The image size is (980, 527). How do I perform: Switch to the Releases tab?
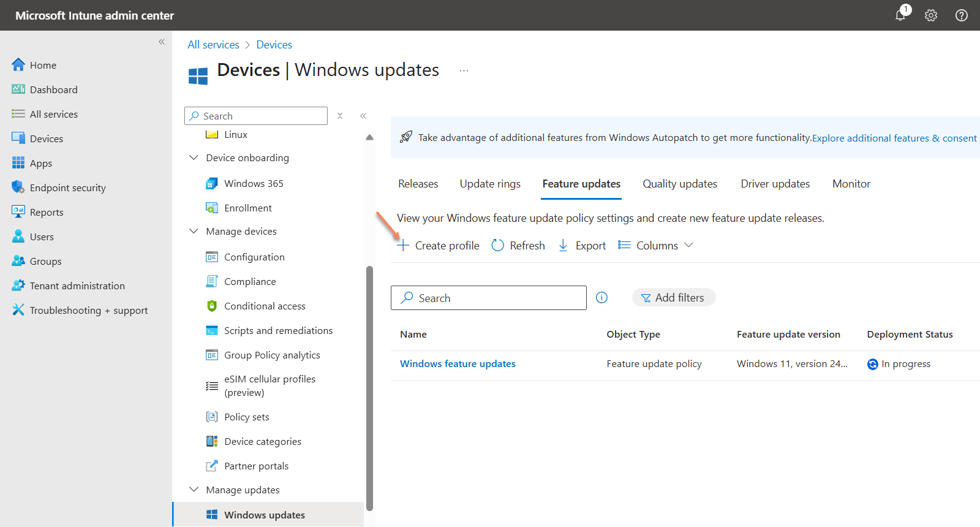(418, 184)
